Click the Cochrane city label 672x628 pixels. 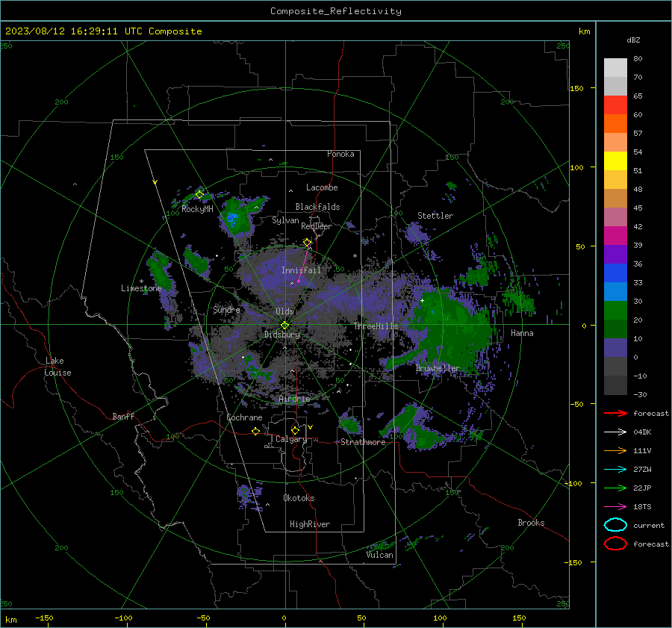[x=244, y=417]
